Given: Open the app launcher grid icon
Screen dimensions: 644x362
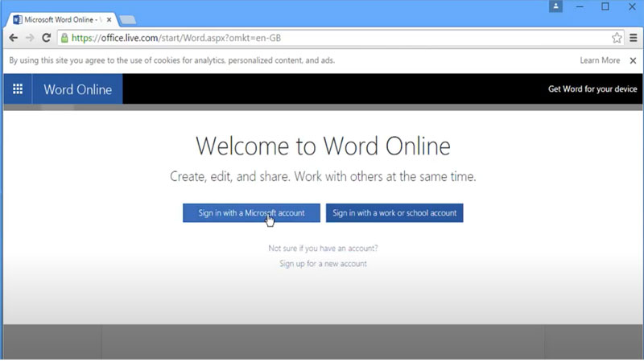Looking at the screenshot, I should click(x=18, y=89).
